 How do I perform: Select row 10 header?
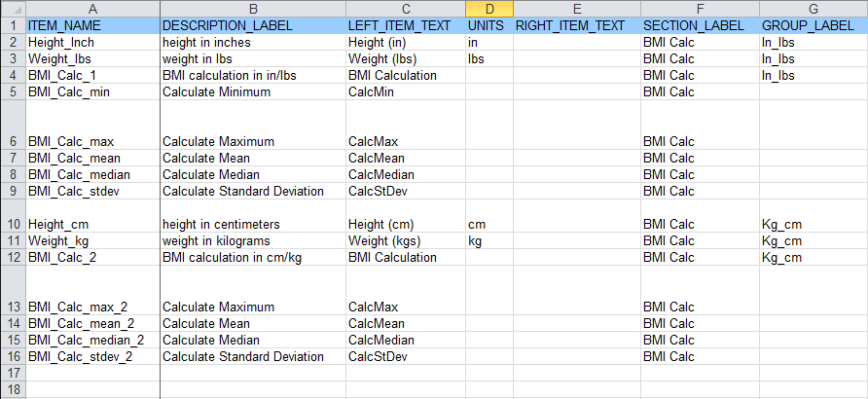12,224
